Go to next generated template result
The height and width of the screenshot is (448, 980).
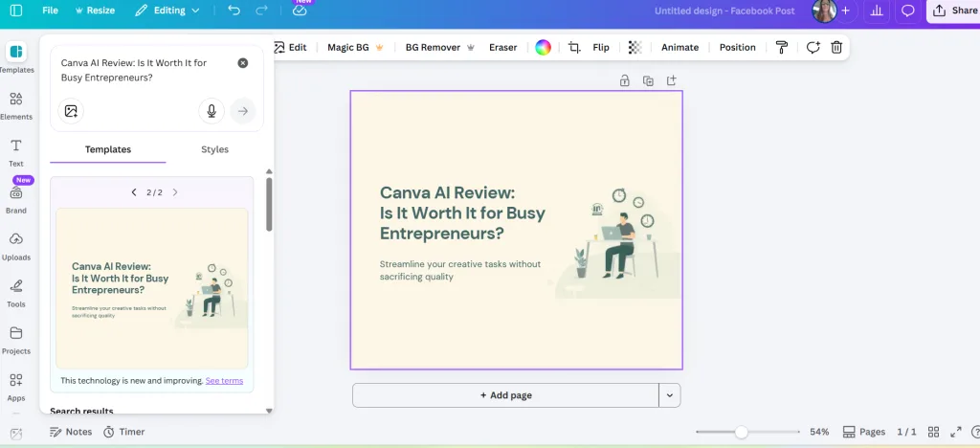pyautogui.click(x=175, y=192)
